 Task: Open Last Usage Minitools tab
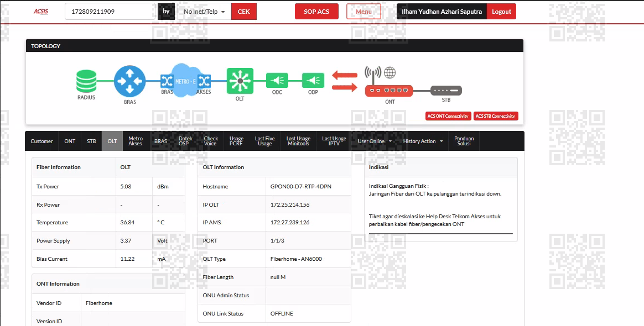[x=298, y=141]
